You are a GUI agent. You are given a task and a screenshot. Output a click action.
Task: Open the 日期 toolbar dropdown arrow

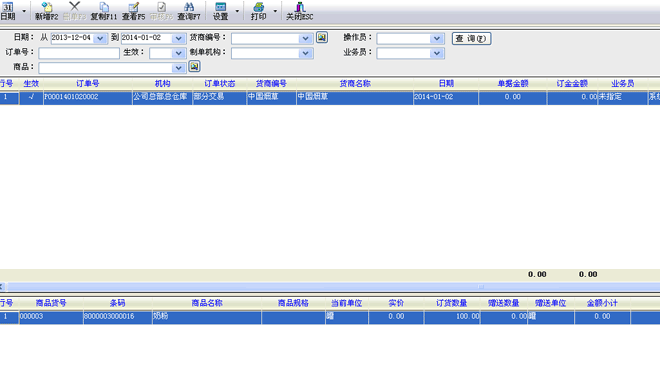(x=24, y=11)
